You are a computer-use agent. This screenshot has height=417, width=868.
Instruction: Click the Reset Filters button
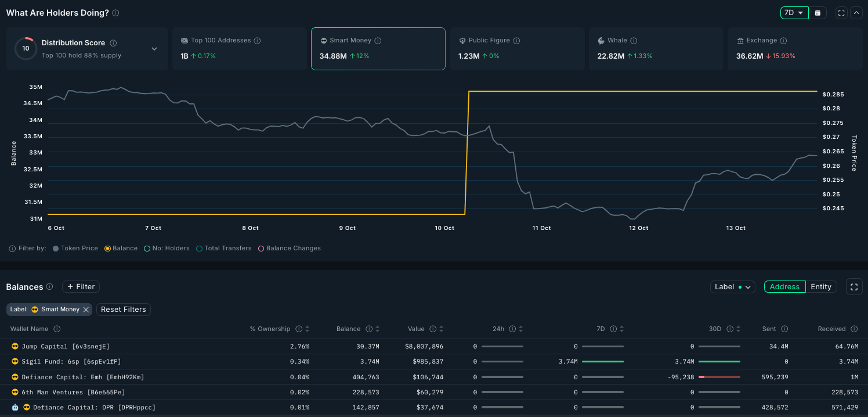pyautogui.click(x=124, y=310)
